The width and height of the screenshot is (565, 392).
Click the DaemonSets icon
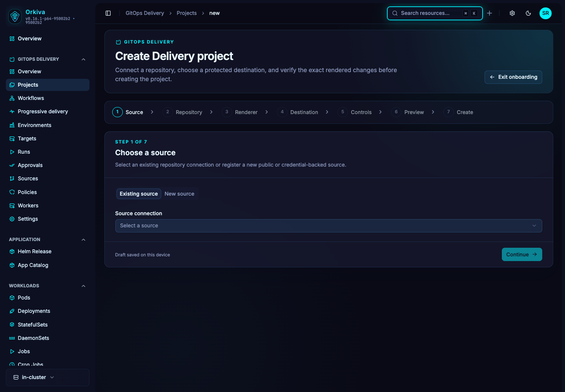[x=12, y=338]
